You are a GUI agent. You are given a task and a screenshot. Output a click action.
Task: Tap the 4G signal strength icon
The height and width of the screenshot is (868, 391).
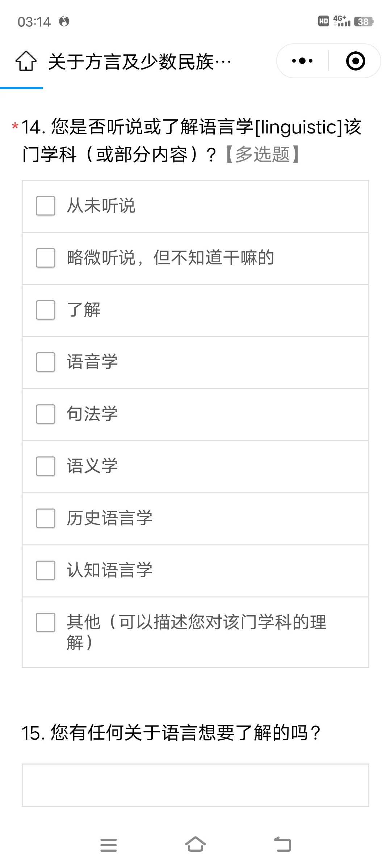click(342, 21)
